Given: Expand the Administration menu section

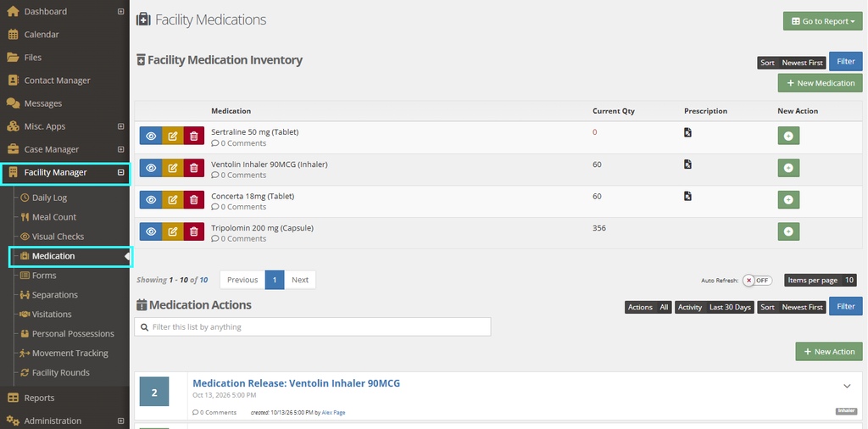Looking at the screenshot, I should point(120,421).
